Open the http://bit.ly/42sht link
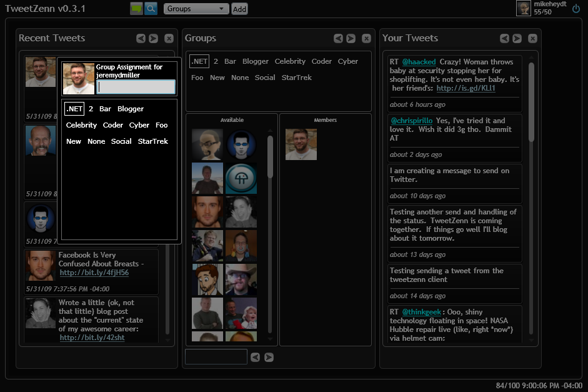Screen dimensions: 588x392 (x=92, y=338)
